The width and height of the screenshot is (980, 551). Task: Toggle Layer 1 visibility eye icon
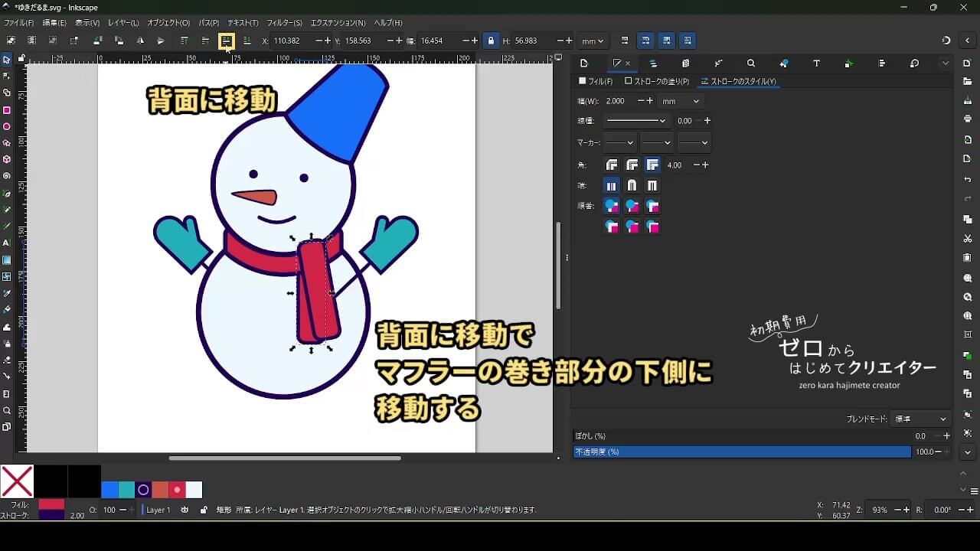coord(185,510)
